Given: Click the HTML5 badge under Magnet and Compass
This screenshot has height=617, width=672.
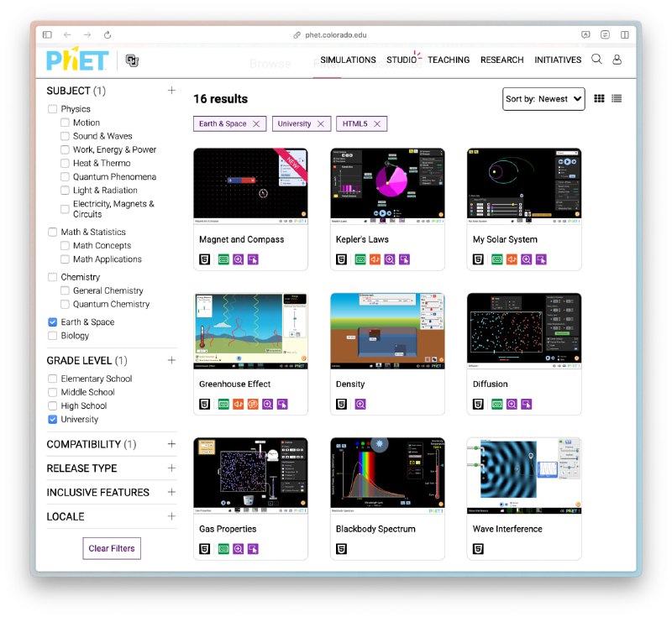Looking at the screenshot, I should (x=204, y=259).
